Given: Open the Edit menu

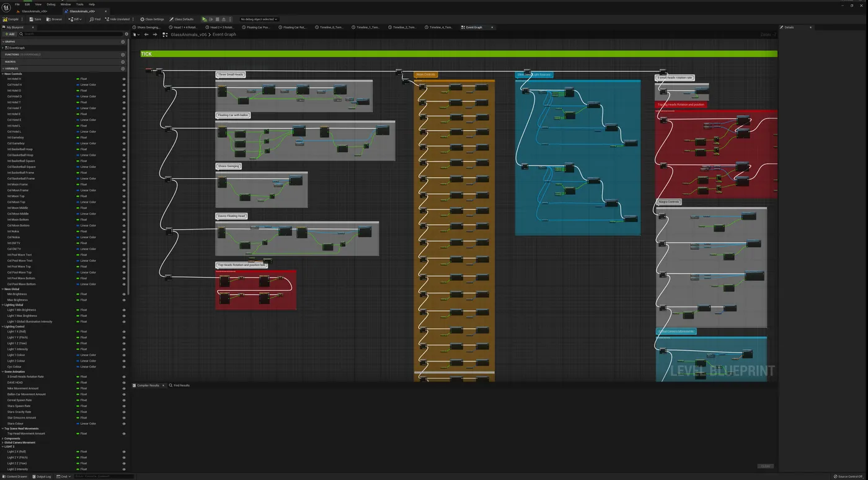Looking at the screenshot, I should (27, 4).
